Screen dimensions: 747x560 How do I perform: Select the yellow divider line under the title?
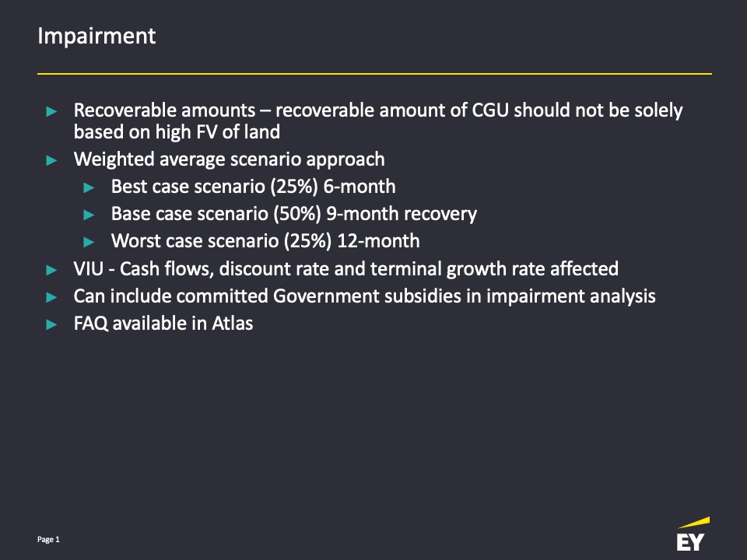[x=374, y=74]
